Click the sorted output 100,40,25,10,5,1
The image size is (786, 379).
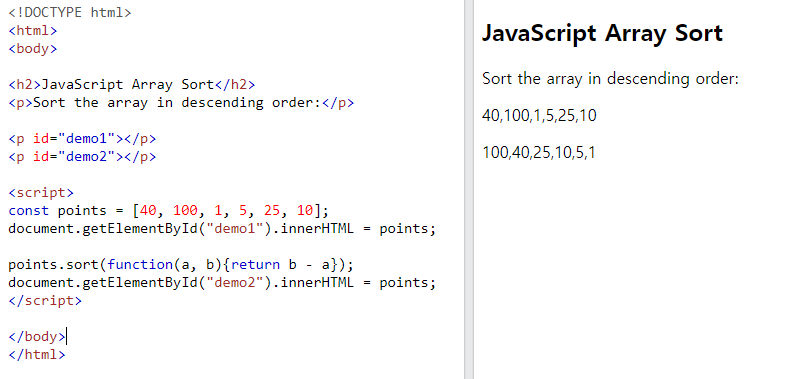(x=539, y=152)
